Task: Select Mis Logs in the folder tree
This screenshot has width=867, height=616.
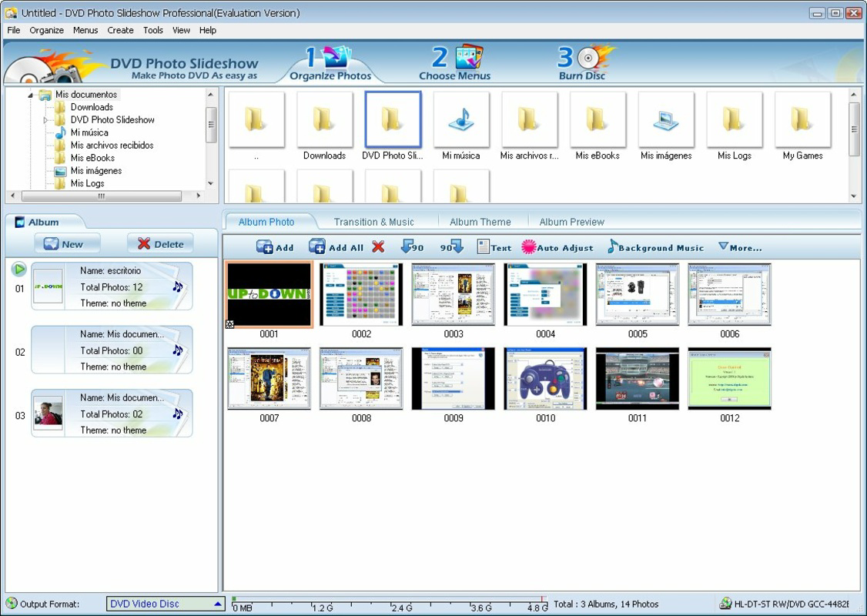Action: (87, 183)
